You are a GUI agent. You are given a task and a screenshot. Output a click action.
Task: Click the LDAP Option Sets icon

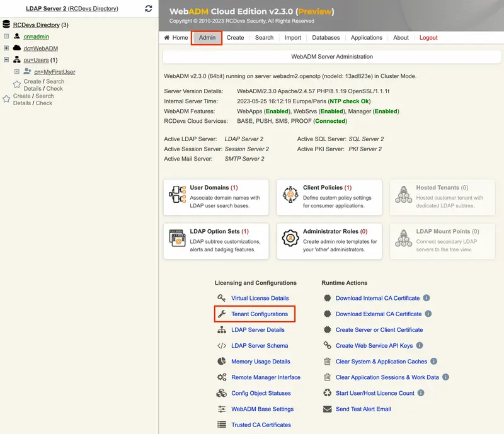point(178,238)
